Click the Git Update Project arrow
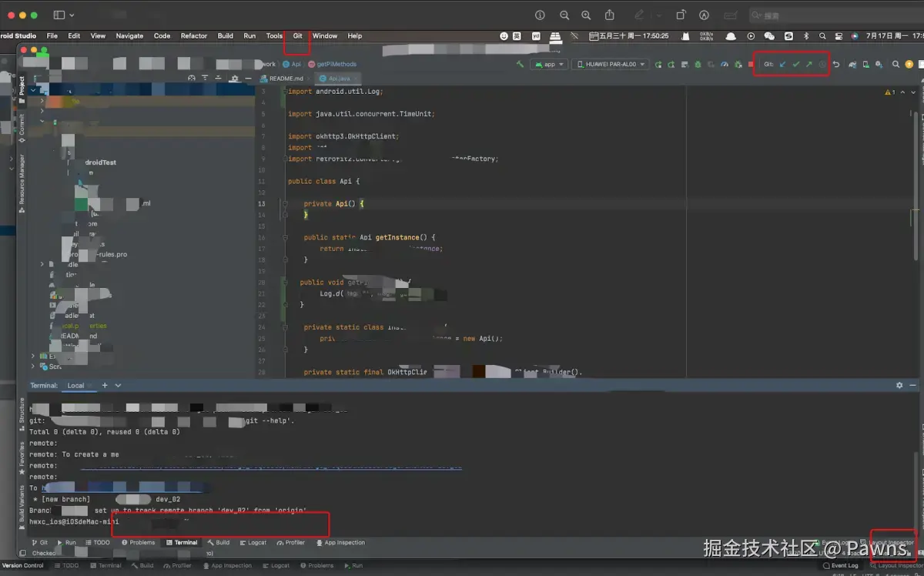The height and width of the screenshot is (576, 924). (782, 65)
